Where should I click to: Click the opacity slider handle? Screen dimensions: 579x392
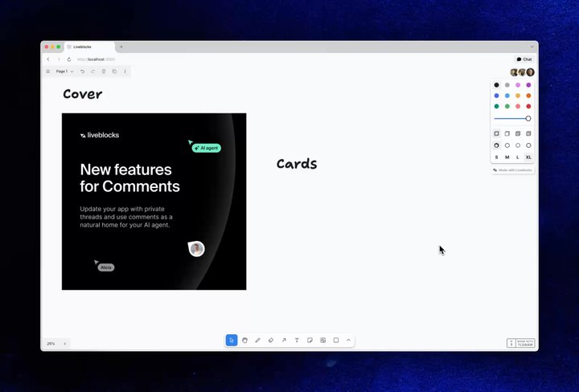click(x=528, y=118)
